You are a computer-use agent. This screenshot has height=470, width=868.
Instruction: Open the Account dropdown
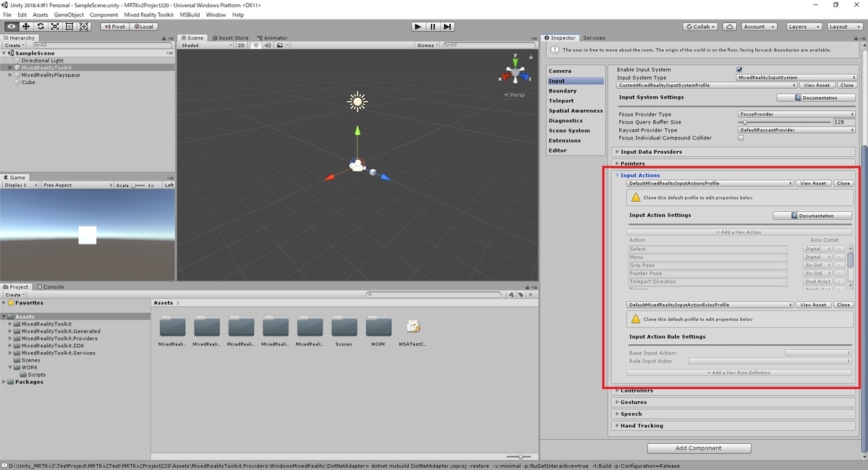click(x=757, y=27)
